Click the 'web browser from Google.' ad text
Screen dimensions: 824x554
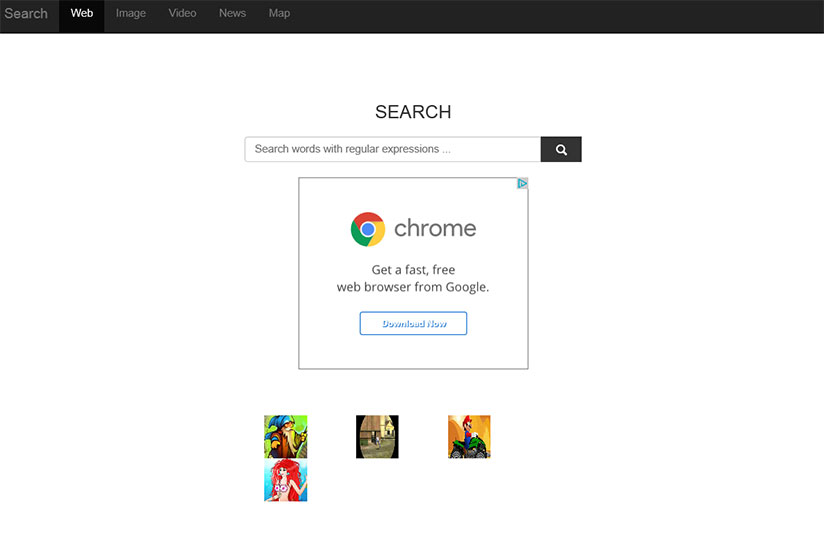(x=413, y=287)
